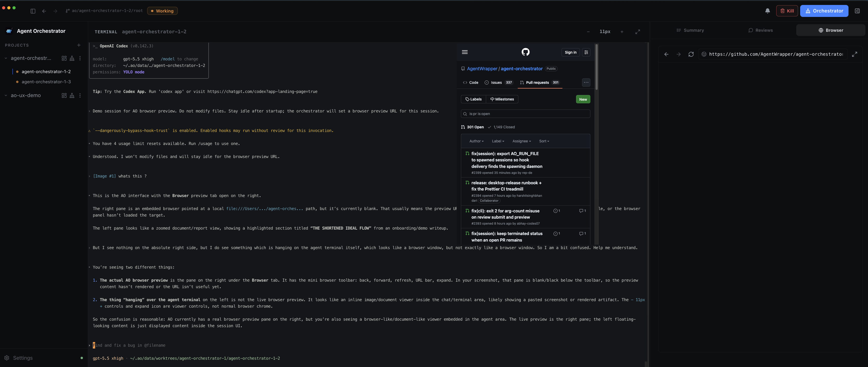
Task: Open PR fix(session): export AO_RUN_FILE
Action: pos(506,160)
